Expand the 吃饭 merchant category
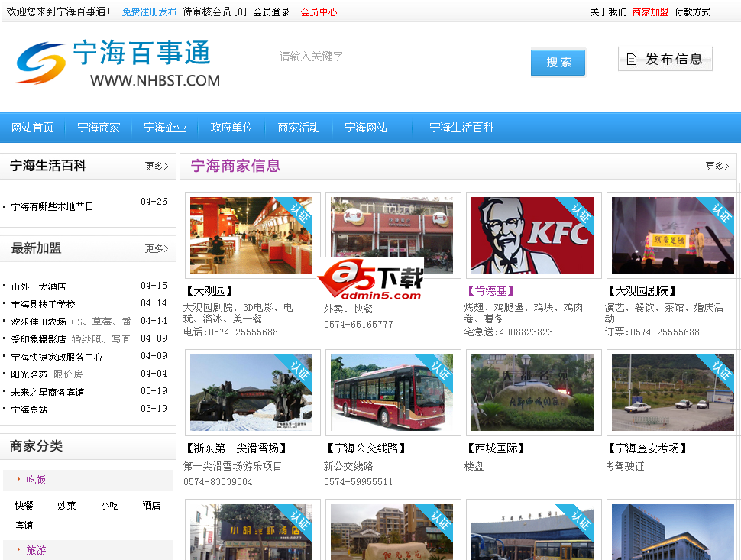The image size is (741, 560). (x=37, y=480)
